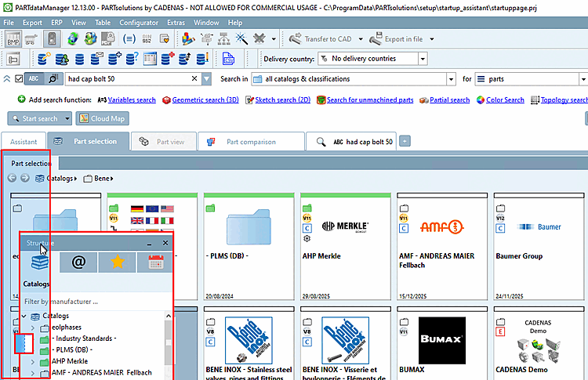The height and width of the screenshot is (380, 588).
Task: Toggle the ABC text search mode button
Action: click(x=34, y=78)
